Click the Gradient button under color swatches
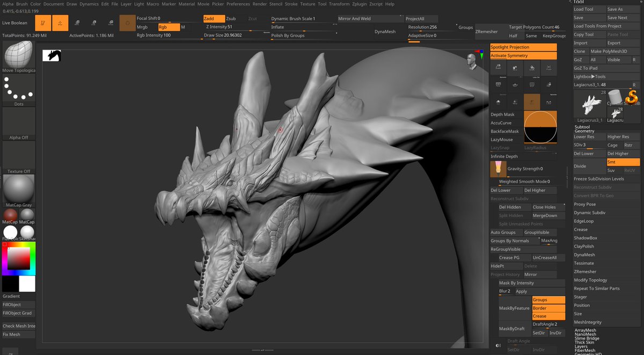This screenshot has height=355, width=644. pos(19,296)
